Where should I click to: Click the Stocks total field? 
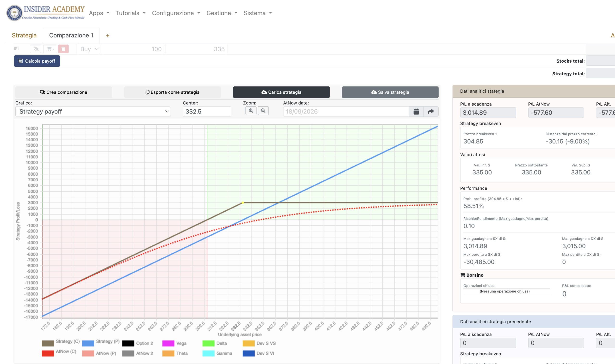click(x=601, y=61)
